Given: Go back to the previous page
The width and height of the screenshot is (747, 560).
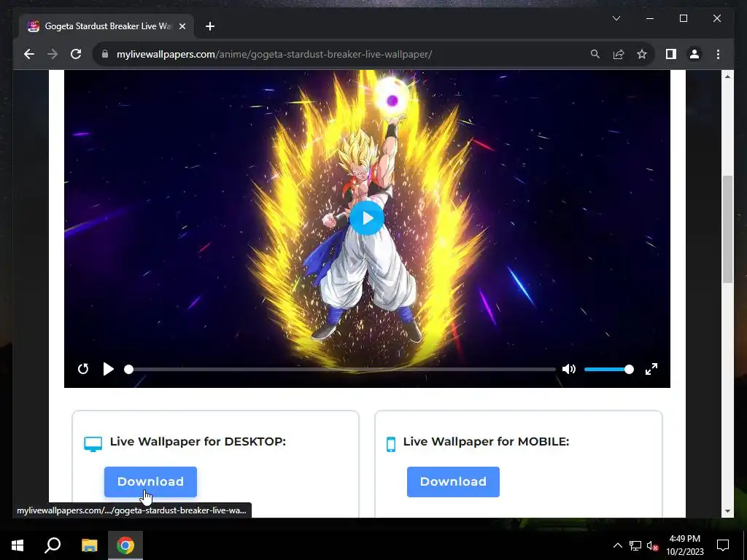Looking at the screenshot, I should [29, 54].
